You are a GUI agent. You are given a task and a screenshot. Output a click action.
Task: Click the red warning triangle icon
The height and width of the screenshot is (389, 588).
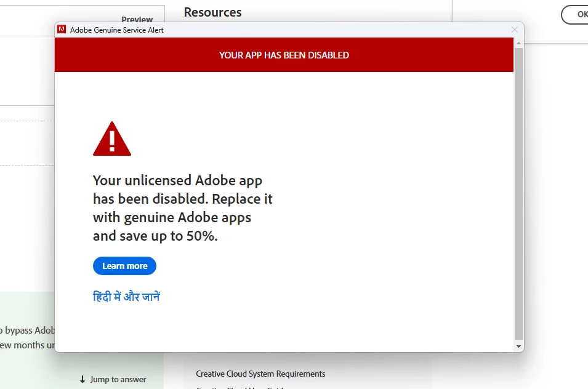click(x=112, y=138)
